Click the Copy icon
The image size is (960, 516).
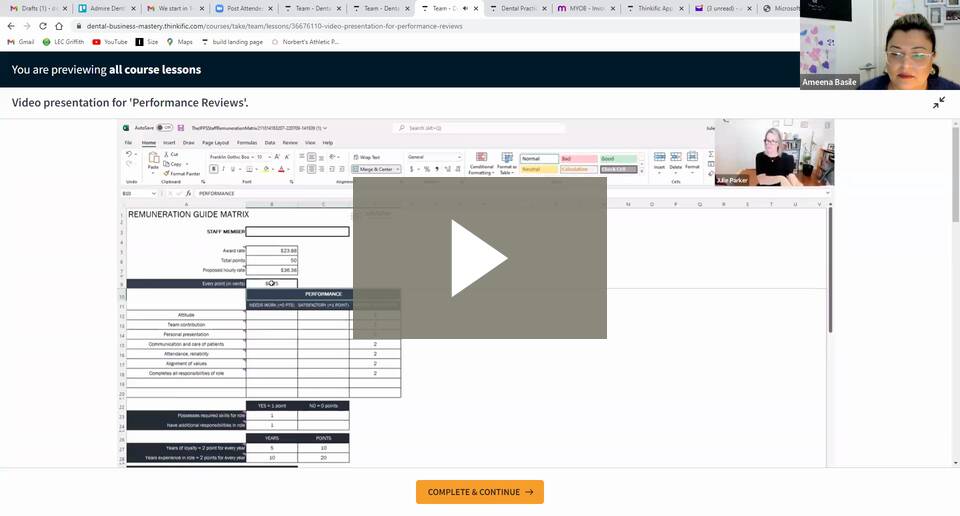coord(166,164)
